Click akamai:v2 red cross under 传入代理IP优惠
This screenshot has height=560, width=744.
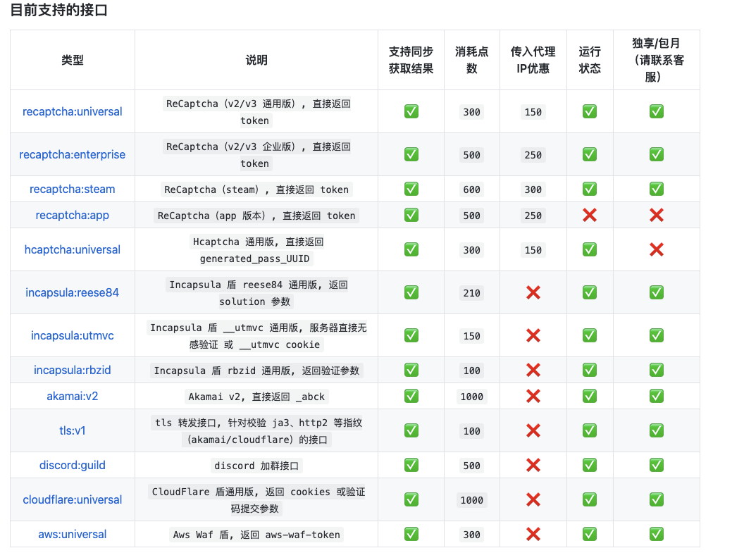[533, 397]
